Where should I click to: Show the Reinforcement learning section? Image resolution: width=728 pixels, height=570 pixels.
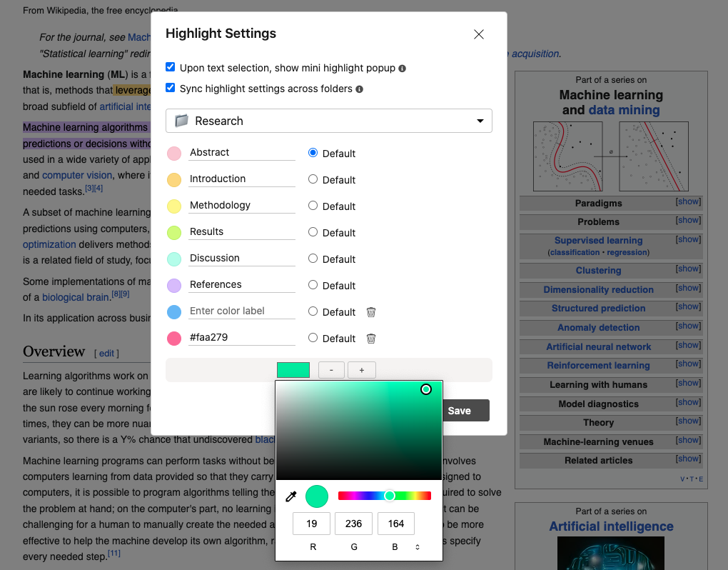(688, 364)
